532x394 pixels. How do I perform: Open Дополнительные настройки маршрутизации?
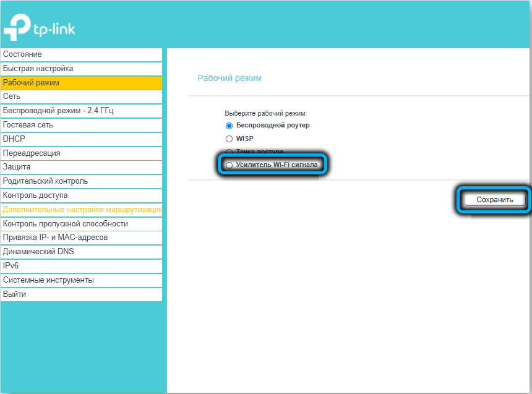[x=80, y=210]
